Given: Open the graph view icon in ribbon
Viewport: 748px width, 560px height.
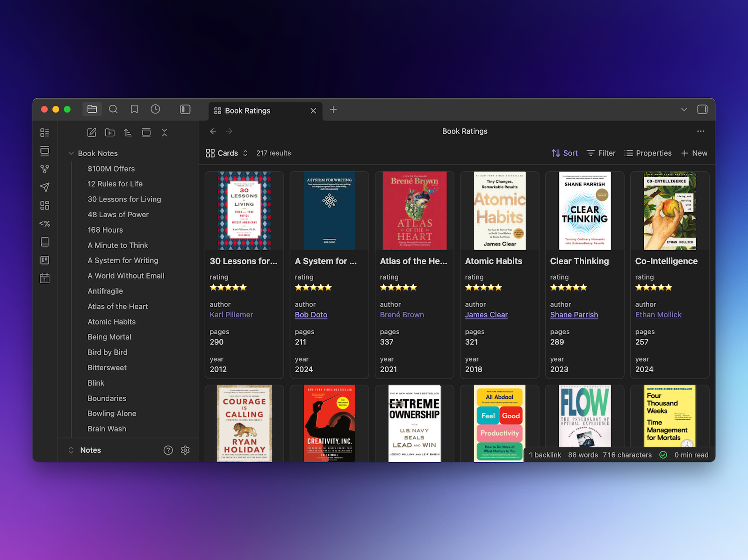Looking at the screenshot, I should 44,169.
